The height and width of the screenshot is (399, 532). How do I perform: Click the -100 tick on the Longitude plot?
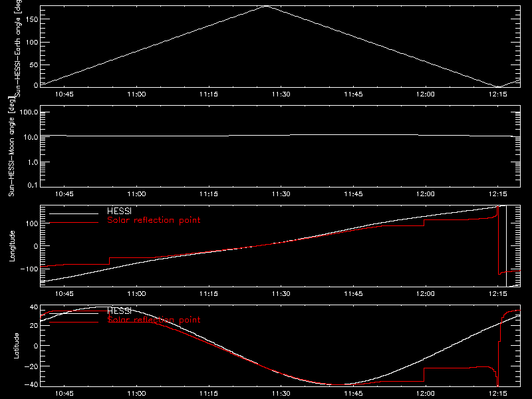(29, 269)
